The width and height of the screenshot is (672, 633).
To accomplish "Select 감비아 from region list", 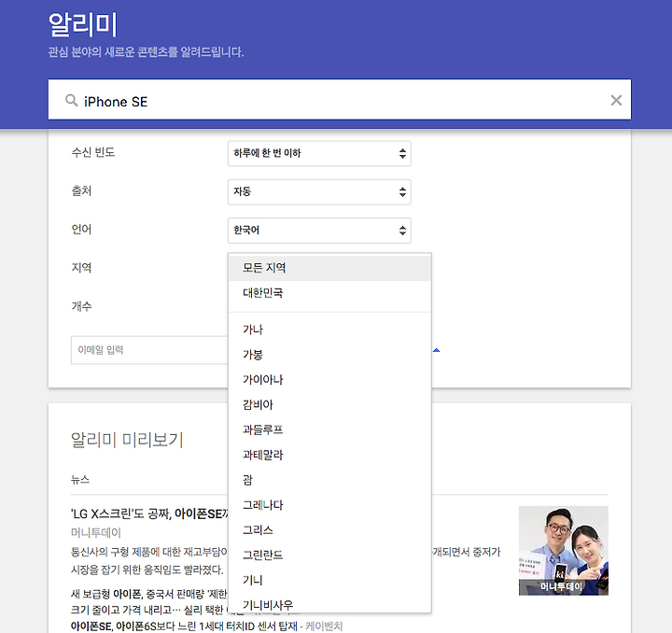I will 329,405.
